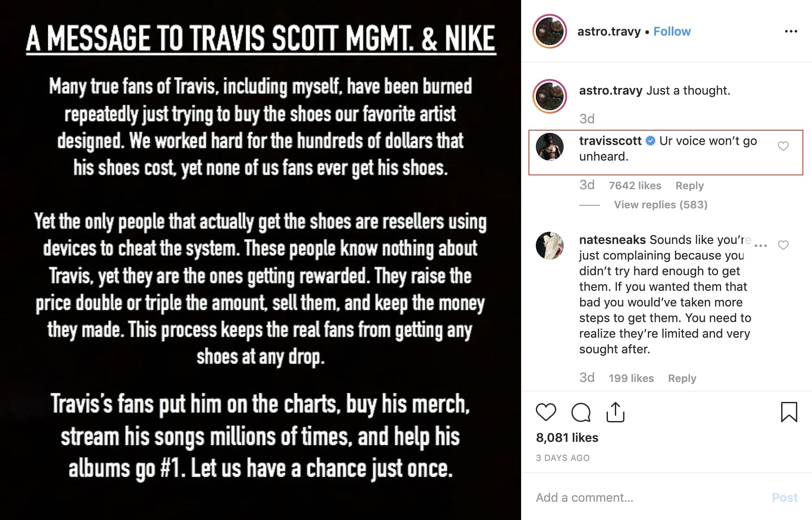The width and height of the screenshot is (812, 520).
Task: Open options for the natesneaks comment
Action: 761,246
